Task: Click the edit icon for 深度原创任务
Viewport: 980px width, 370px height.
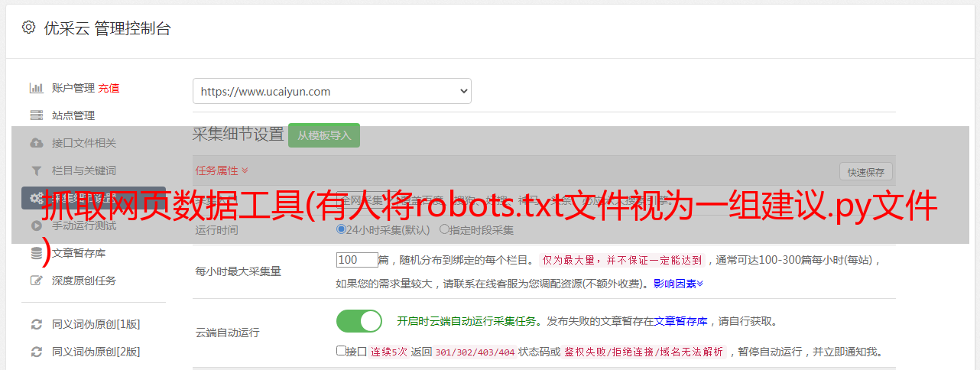Action: (x=36, y=281)
